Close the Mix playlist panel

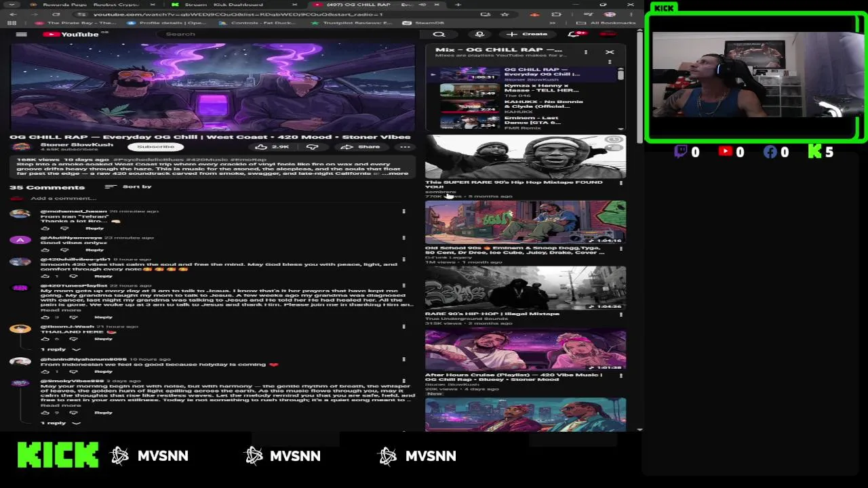point(609,52)
